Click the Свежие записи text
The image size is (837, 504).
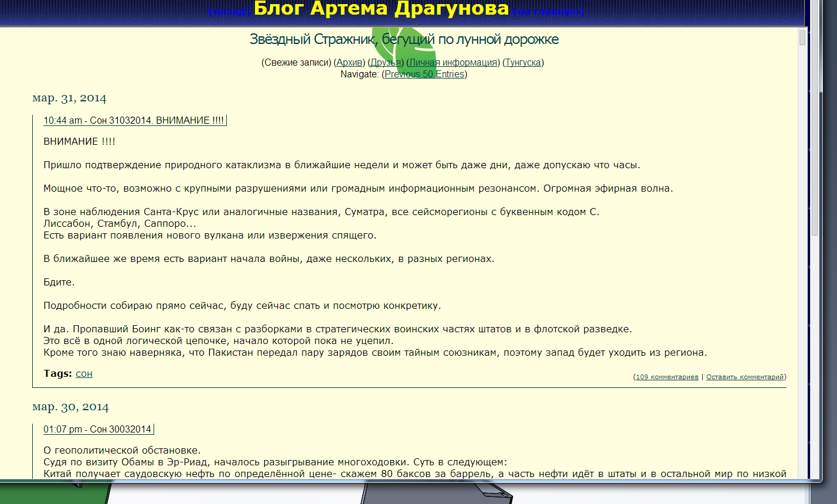[x=297, y=62]
